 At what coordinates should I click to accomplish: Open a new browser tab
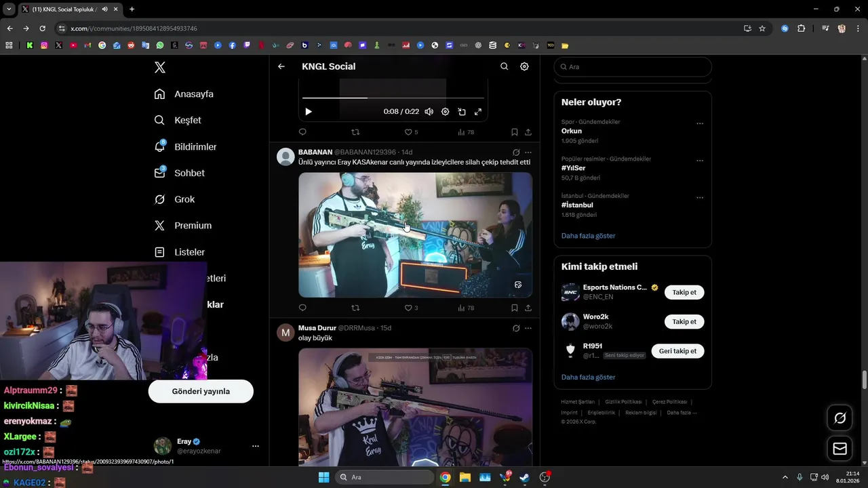(x=132, y=9)
